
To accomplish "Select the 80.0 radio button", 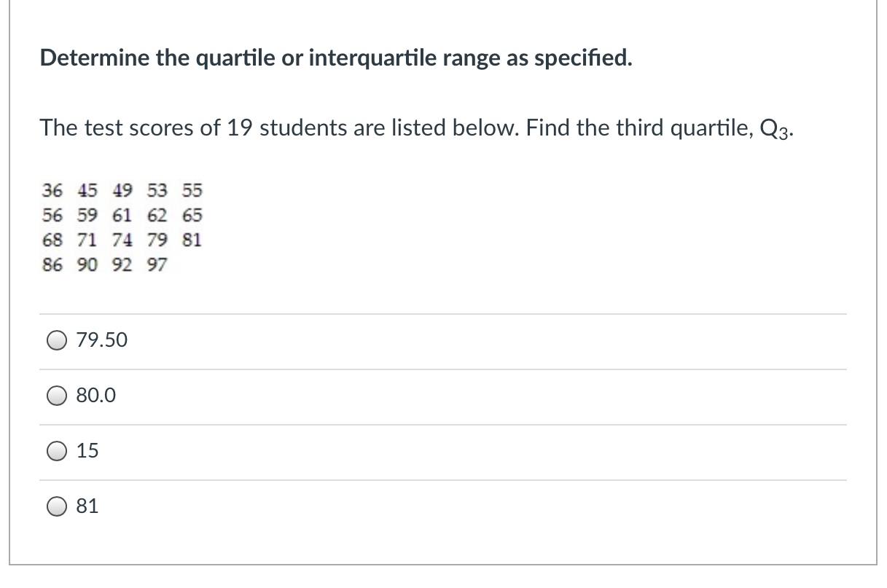I will [57, 396].
